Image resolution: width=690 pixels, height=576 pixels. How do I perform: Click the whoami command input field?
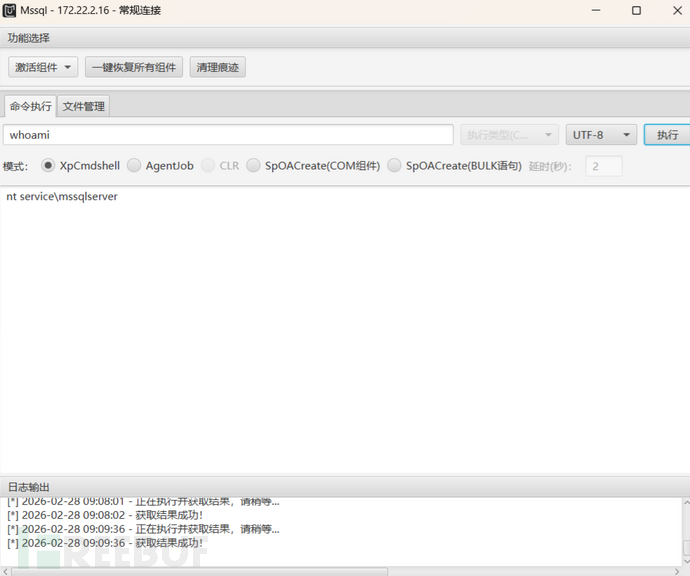228,135
